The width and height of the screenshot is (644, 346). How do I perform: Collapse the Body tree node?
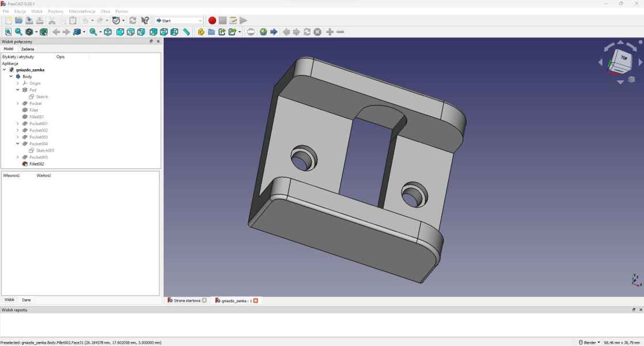tap(11, 77)
